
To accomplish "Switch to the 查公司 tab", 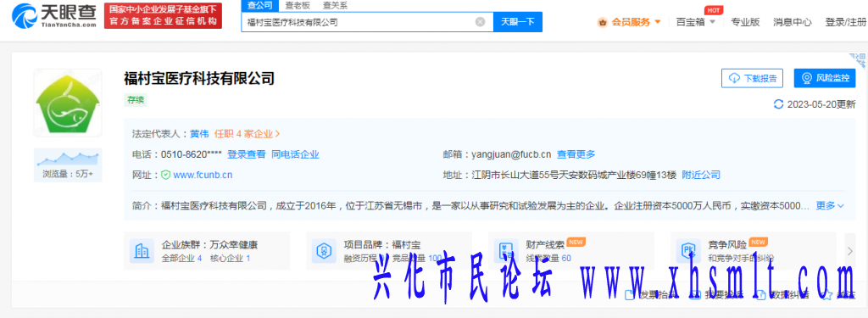I will pos(259,6).
